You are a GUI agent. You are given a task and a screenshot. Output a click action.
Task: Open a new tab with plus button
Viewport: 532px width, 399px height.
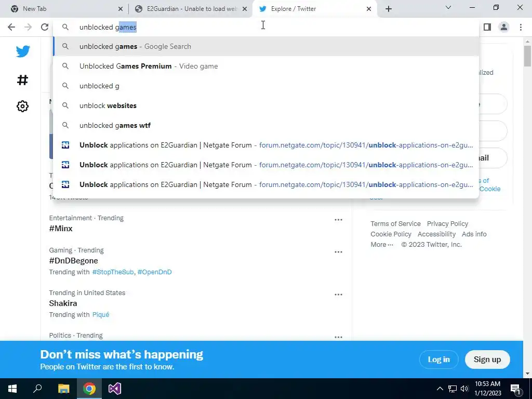[x=389, y=9]
